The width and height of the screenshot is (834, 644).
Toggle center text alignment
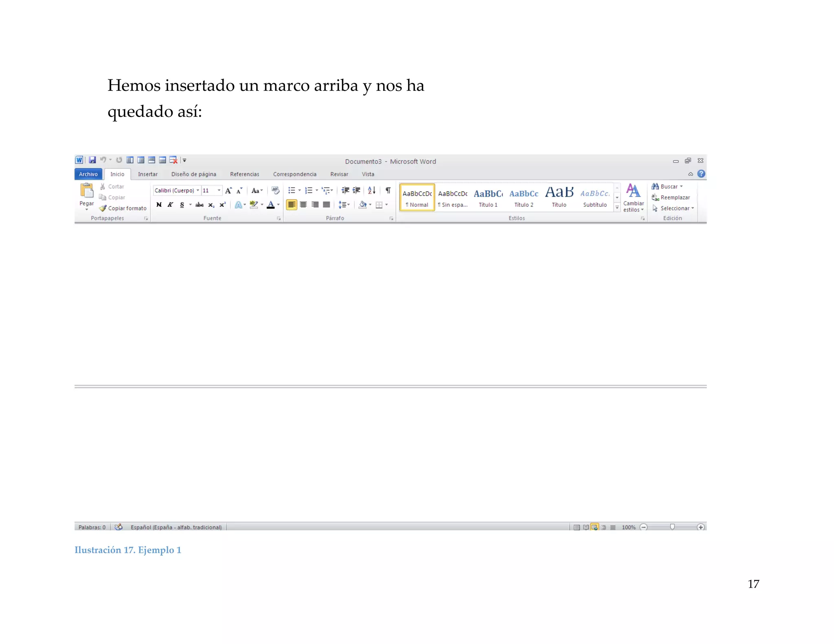coord(303,205)
